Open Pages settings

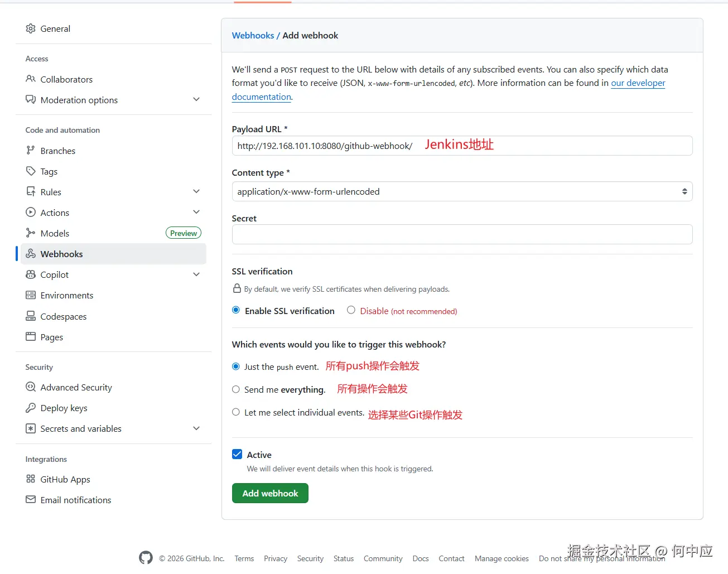pyautogui.click(x=51, y=337)
